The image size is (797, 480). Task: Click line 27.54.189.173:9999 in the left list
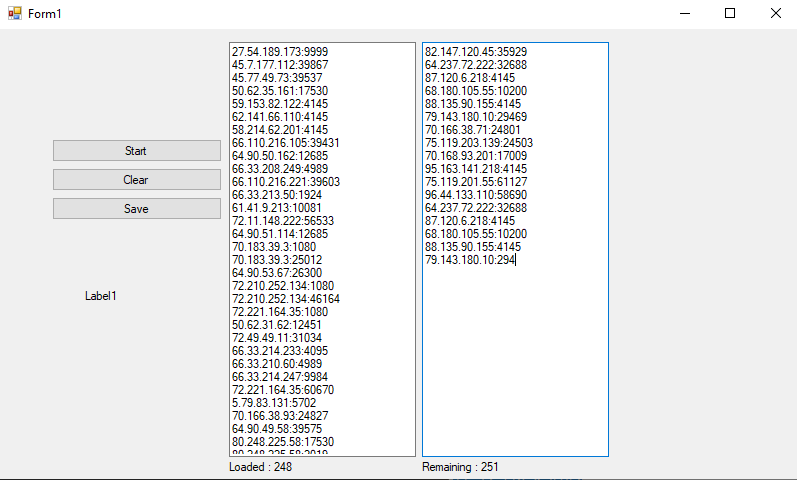coord(280,52)
